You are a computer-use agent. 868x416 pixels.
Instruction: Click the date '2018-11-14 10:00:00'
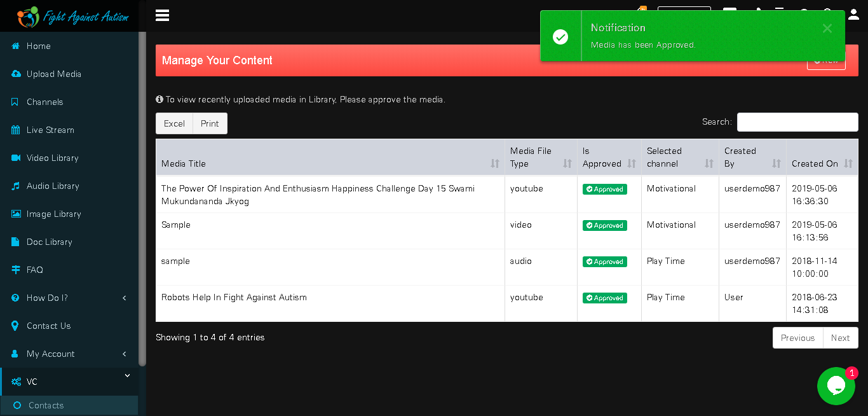click(815, 267)
